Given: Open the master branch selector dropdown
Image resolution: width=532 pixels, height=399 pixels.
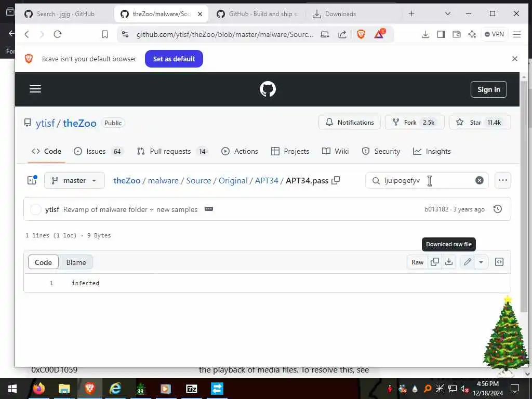Looking at the screenshot, I should [x=74, y=180].
